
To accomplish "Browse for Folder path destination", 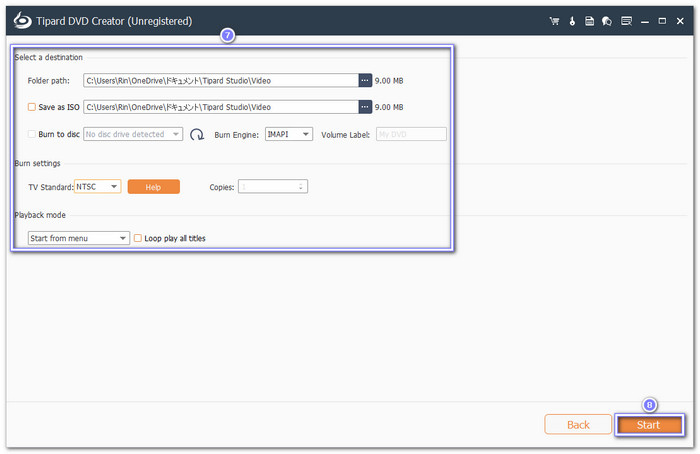I will pyautogui.click(x=365, y=80).
